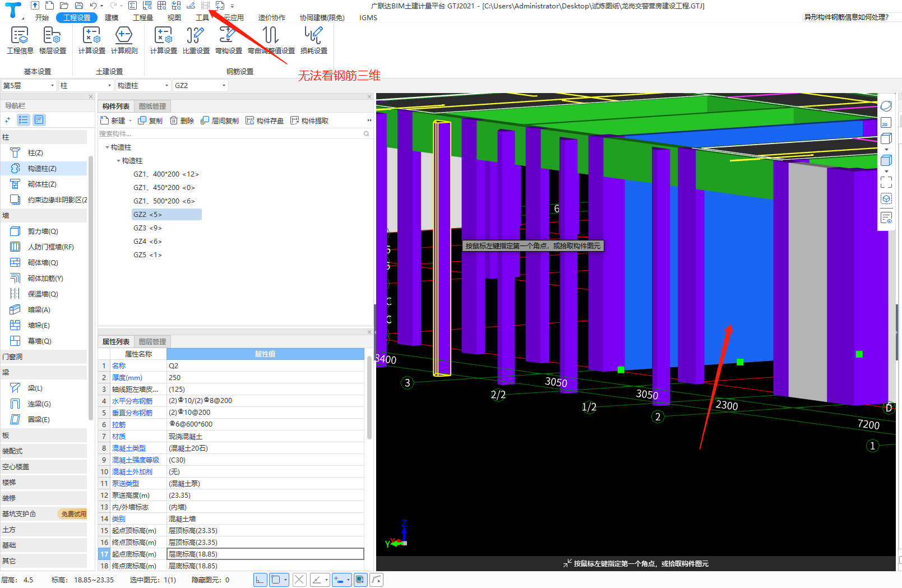Image resolution: width=902 pixels, height=588 pixels.
Task: Click 新建 new component button
Action: click(x=113, y=121)
